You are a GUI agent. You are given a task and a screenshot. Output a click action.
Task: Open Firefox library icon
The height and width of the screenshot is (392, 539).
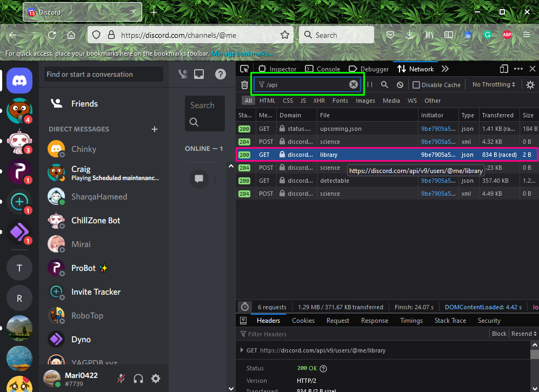(429, 35)
